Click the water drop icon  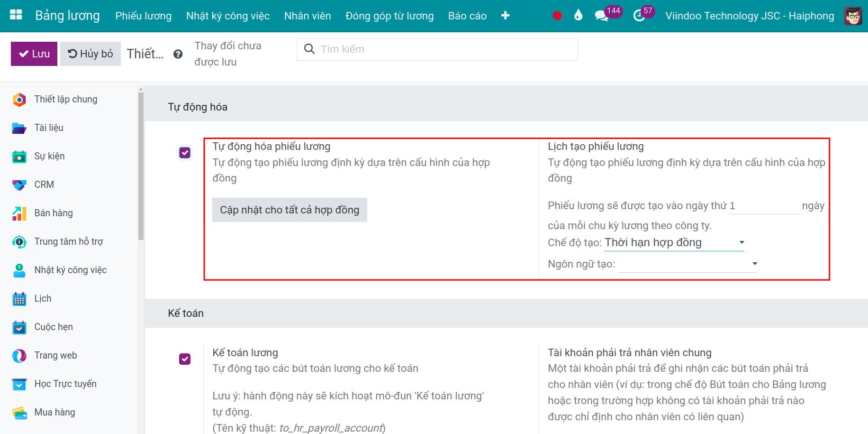[x=578, y=16]
